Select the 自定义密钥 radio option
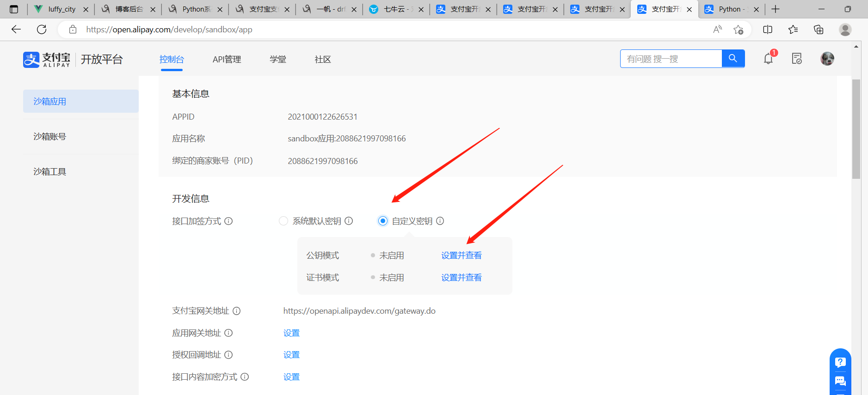This screenshot has width=868, height=395. click(x=382, y=221)
